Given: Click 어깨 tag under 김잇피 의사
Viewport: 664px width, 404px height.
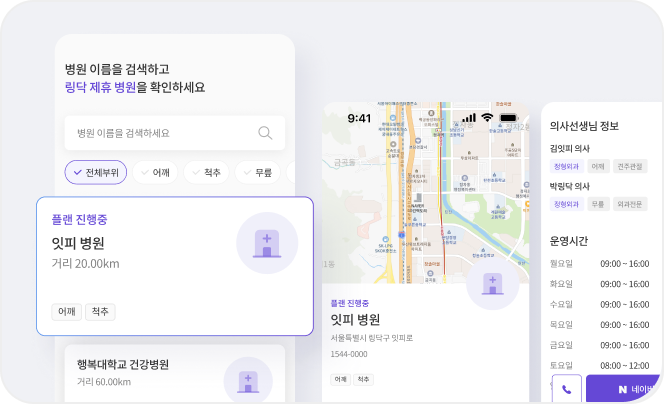Looking at the screenshot, I should click(598, 166).
